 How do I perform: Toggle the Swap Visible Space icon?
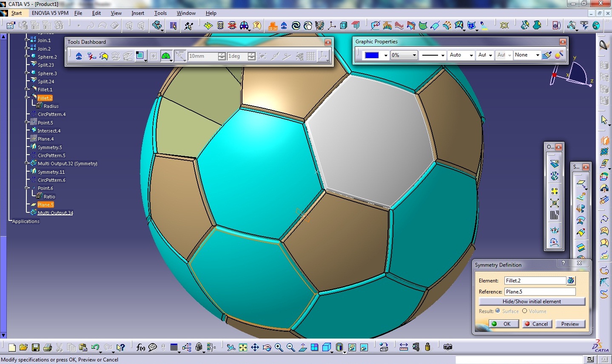tap(364, 347)
